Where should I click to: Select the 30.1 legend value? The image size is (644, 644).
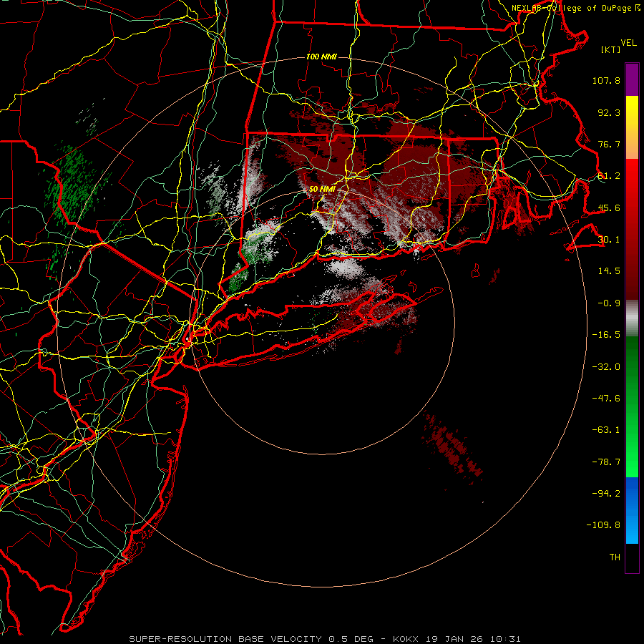[609, 240]
